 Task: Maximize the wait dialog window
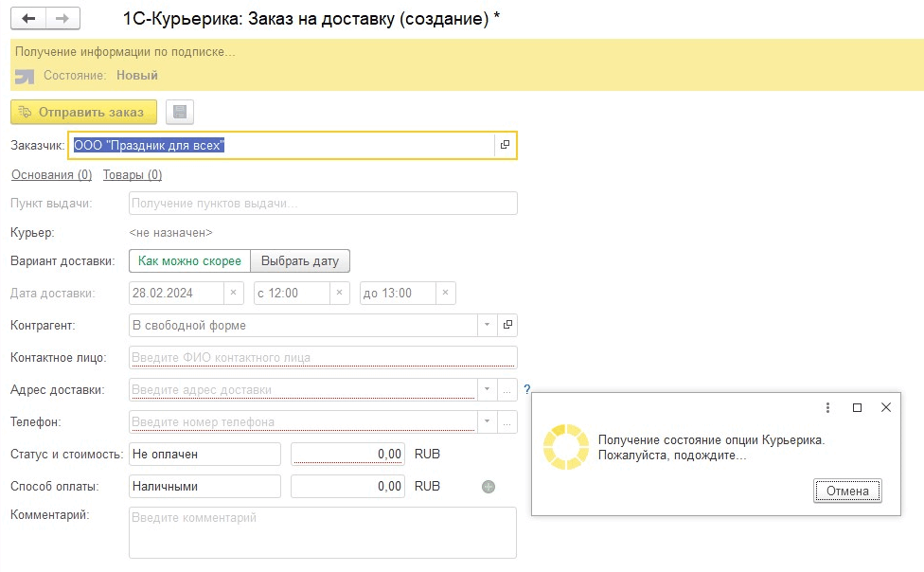coord(858,407)
